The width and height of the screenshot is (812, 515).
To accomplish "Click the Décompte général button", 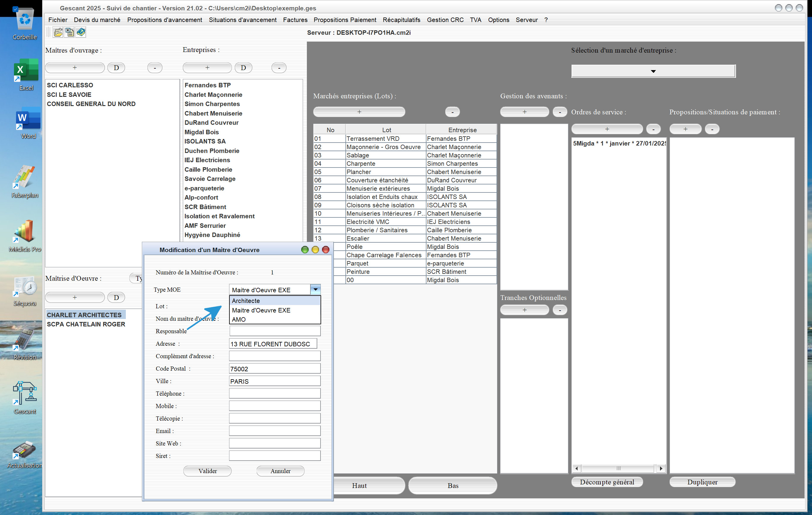I will point(607,482).
